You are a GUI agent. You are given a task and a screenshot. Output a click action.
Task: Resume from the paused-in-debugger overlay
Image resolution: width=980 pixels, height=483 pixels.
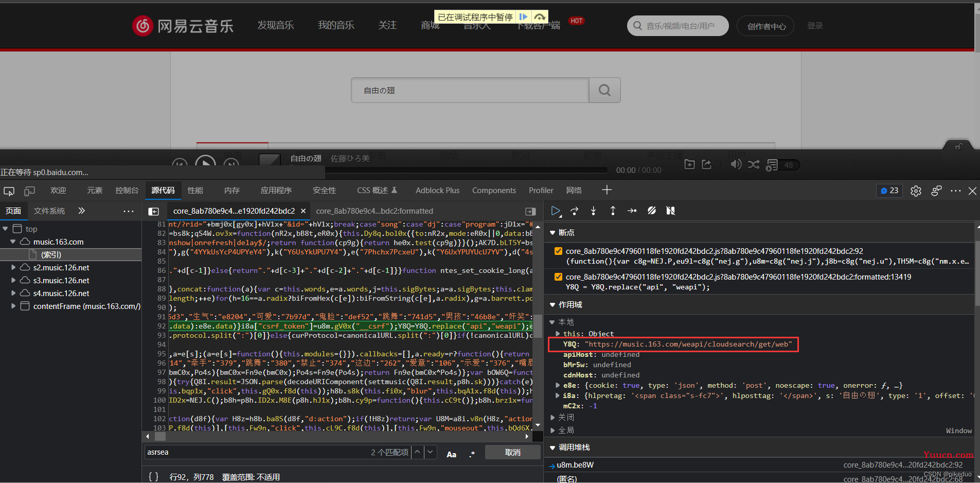pos(524,17)
